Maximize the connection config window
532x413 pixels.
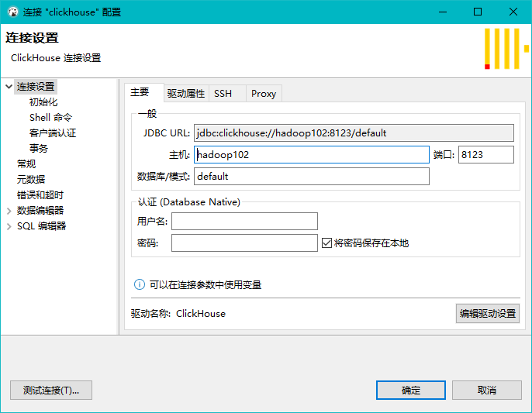pyautogui.click(x=478, y=12)
